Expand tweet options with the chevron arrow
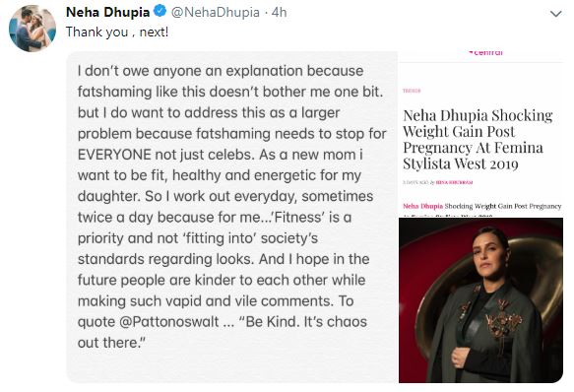The image size is (574, 392). click(555, 15)
